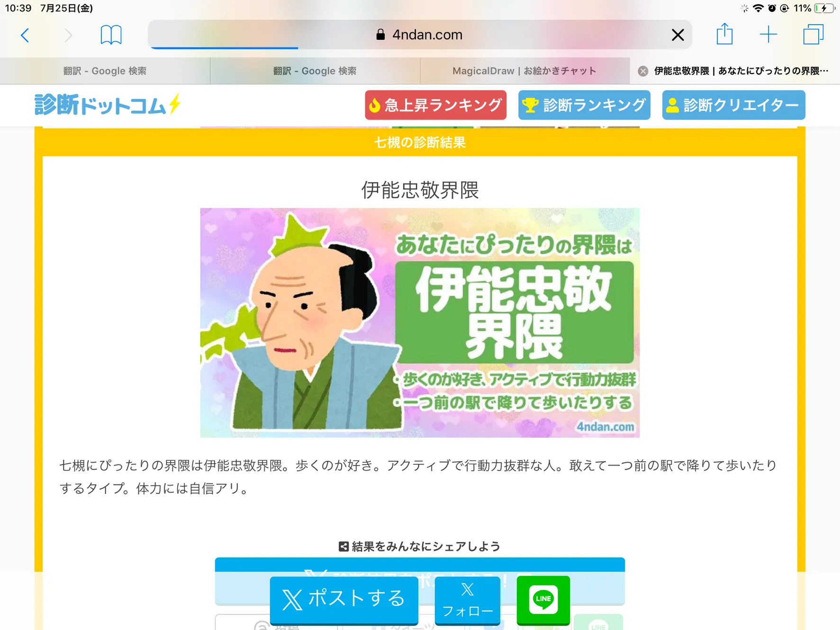This screenshot has height=630, width=840.
Task: Open 診断ランキング trophy button
Action: pyautogui.click(x=584, y=105)
